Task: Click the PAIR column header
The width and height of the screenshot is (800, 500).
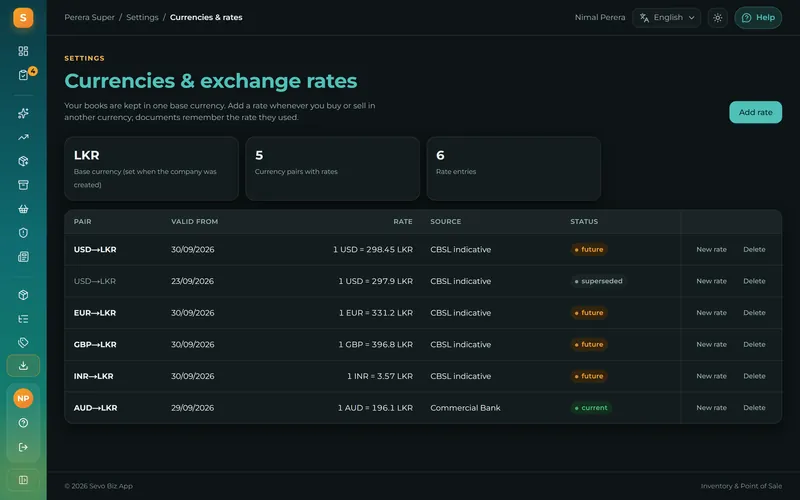Action: [x=83, y=221]
